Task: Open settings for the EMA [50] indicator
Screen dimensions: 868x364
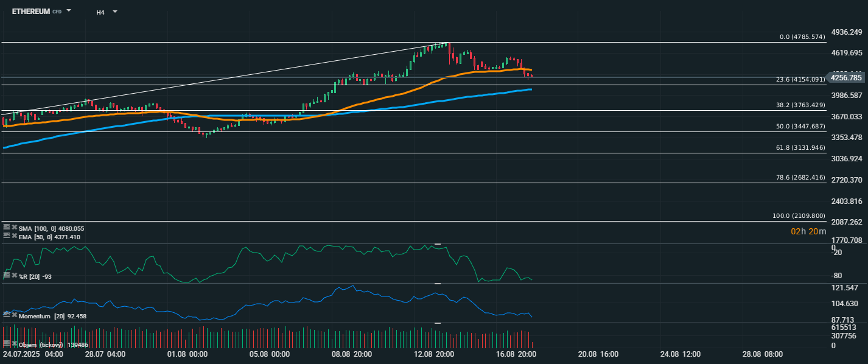Action: [7, 236]
